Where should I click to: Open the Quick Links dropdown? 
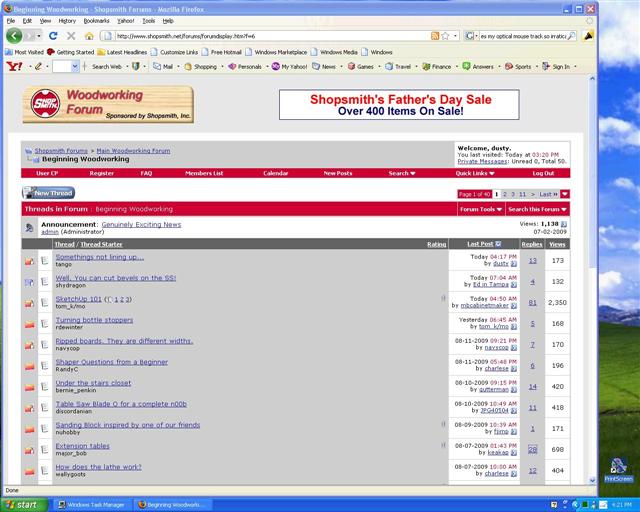click(x=475, y=173)
